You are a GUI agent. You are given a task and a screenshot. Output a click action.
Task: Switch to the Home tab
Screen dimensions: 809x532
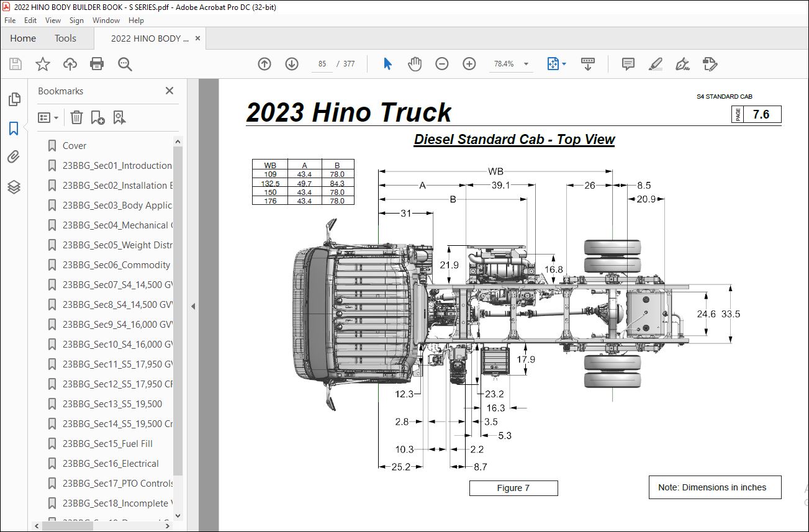click(x=23, y=38)
